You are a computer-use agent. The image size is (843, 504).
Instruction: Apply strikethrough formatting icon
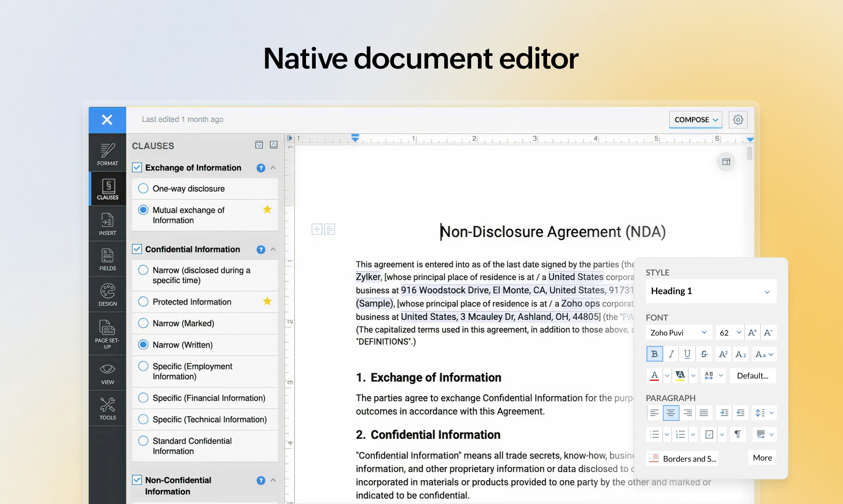pyautogui.click(x=704, y=354)
